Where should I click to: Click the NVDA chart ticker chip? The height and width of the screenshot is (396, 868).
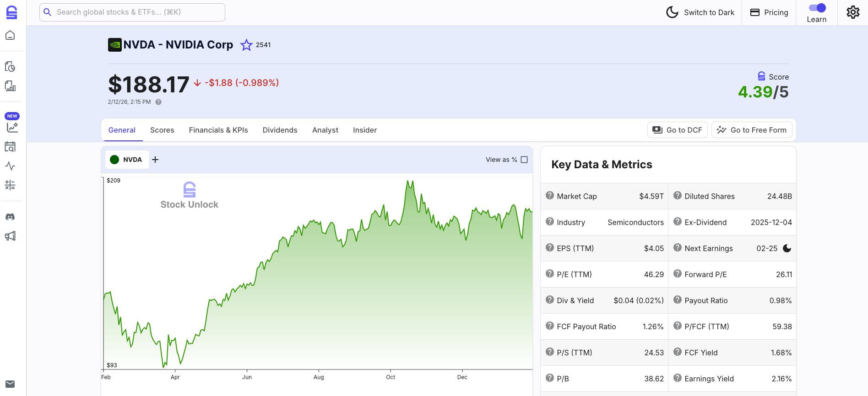pos(127,160)
